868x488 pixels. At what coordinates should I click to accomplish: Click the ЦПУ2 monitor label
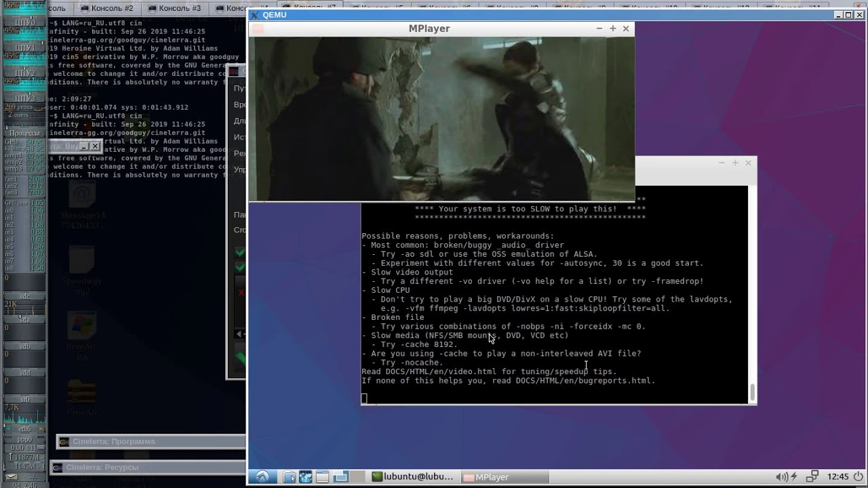coord(25,73)
